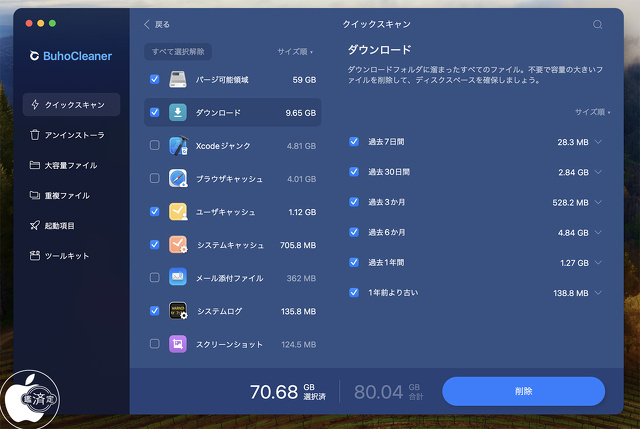Uncheck 1年前より古い checkbox
The image size is (640, 429).
[354, 293]
